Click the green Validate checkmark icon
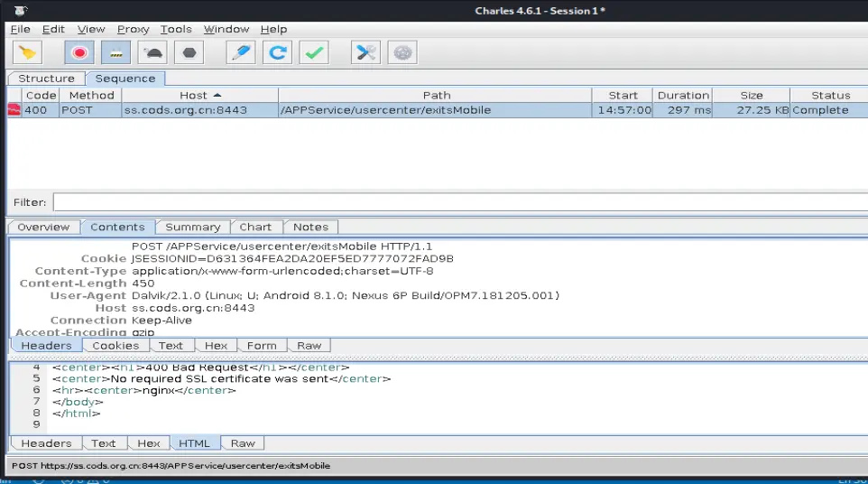868x484 pixels. [314, 52]
